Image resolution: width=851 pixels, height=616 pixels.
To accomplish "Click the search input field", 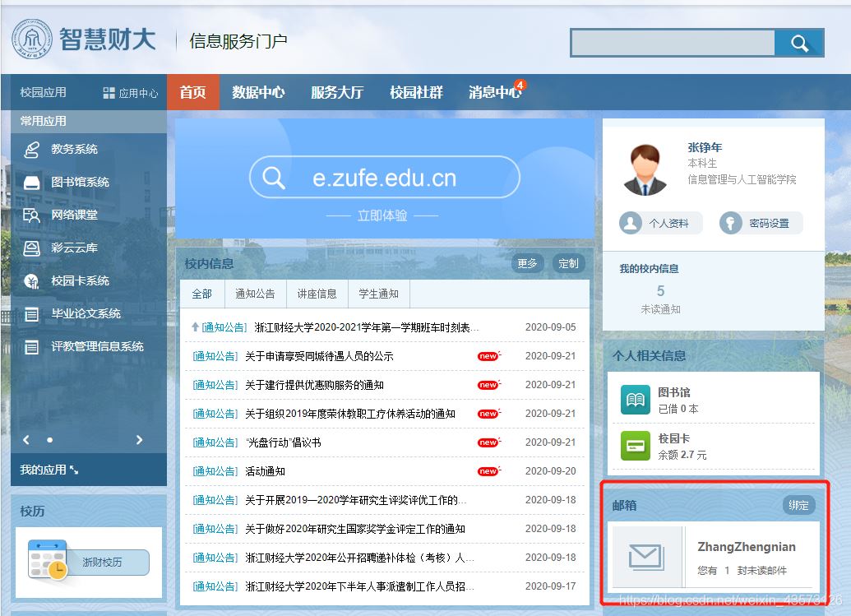I will 673,42.
